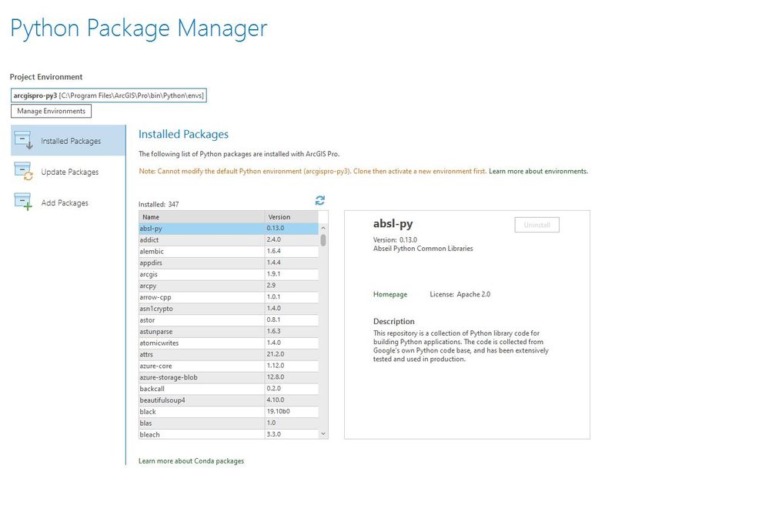This screenshot has width=769, height=532.
Task: Click the Python Package Manager page title
Action: coord(139,28)
